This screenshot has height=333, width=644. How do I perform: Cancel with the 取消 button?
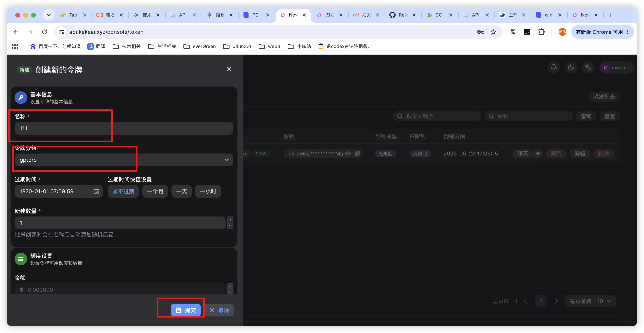point(219,310)
